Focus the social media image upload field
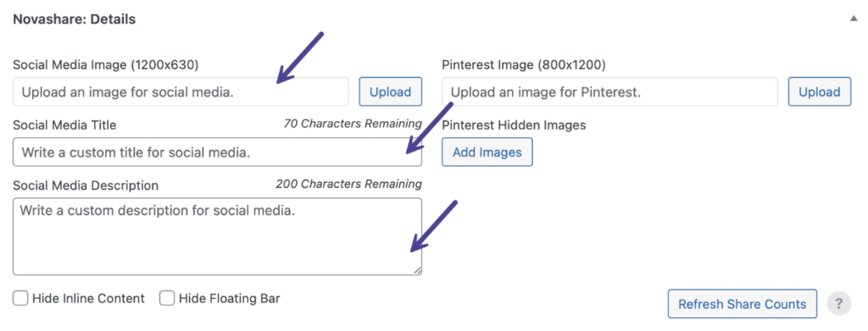This screenshot has width=868, height=331. [181, 91]
